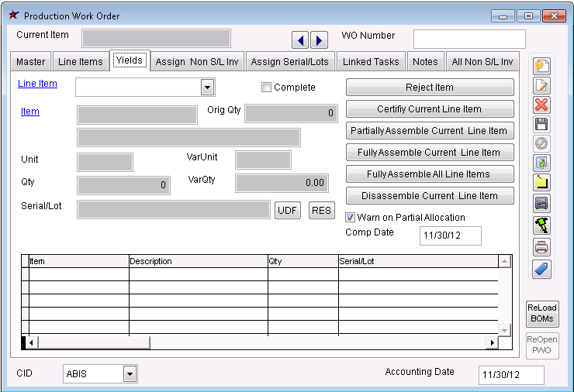Click the New record icon in sidebar
This screenshot has width=574, height=392.
tap(542, 67)
